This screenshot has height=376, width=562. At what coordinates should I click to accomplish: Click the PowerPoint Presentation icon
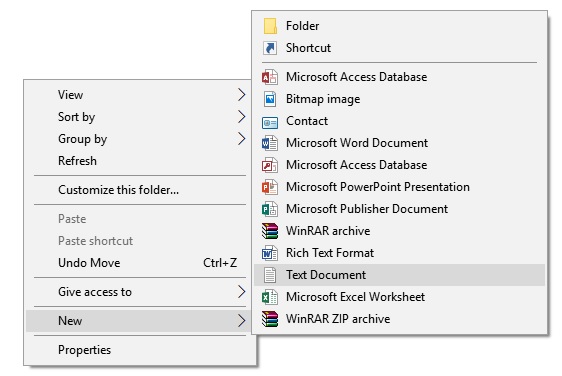[270, 187]
